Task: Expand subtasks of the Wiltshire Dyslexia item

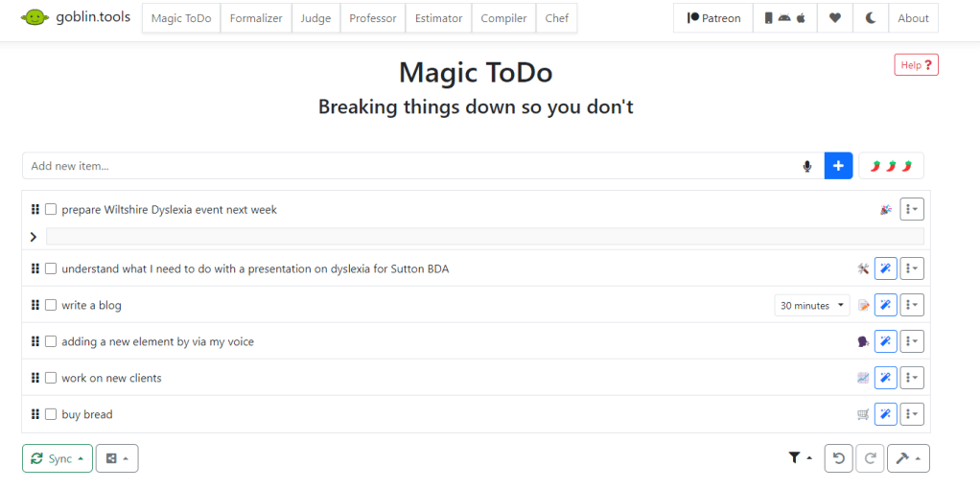Action: point(34,237)
